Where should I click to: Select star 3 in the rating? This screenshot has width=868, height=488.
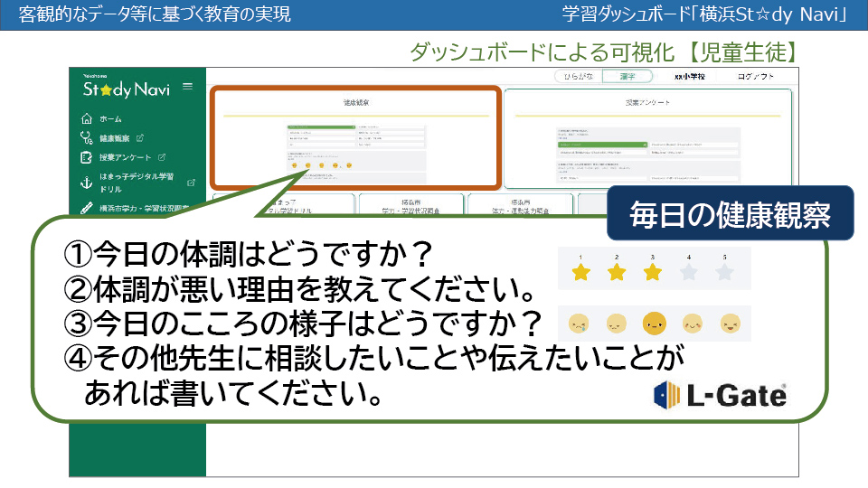coord(653,272)
